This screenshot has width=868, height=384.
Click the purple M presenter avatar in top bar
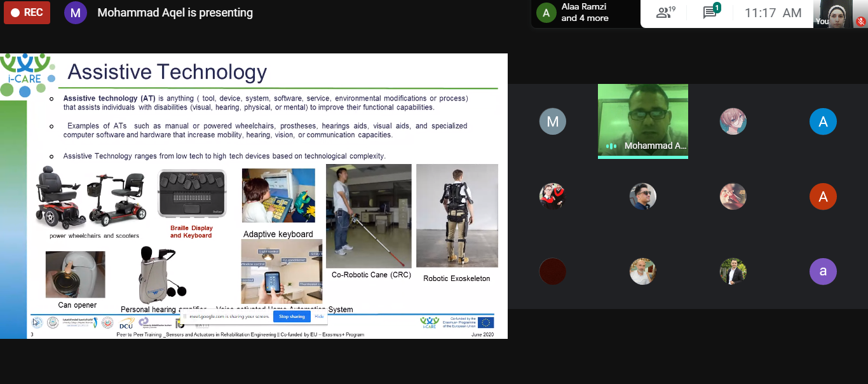pyautogui.click(x=76, y=13)
